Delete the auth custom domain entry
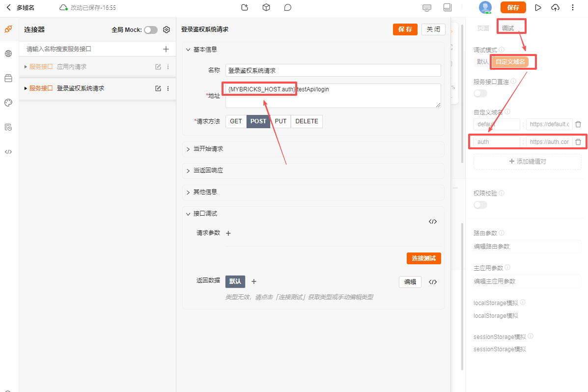588x392 pixels. pyautogui.click(x=578, y=142)
